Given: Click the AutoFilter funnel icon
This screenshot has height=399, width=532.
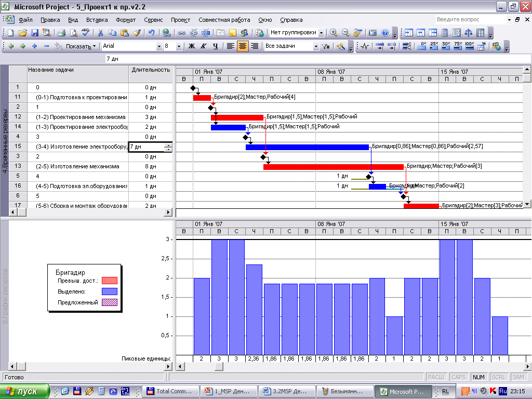Looking at the screenshot, I should click(x=326, y=46).
